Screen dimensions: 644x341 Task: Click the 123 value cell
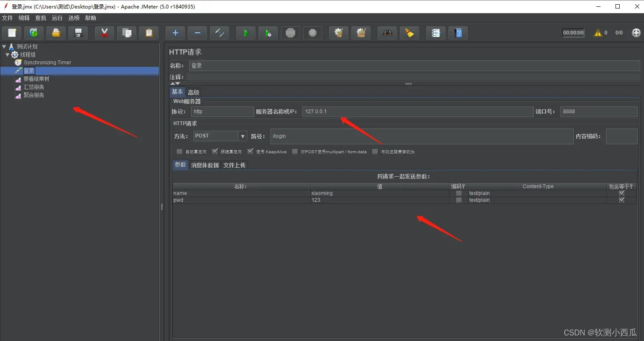(379, 200)
